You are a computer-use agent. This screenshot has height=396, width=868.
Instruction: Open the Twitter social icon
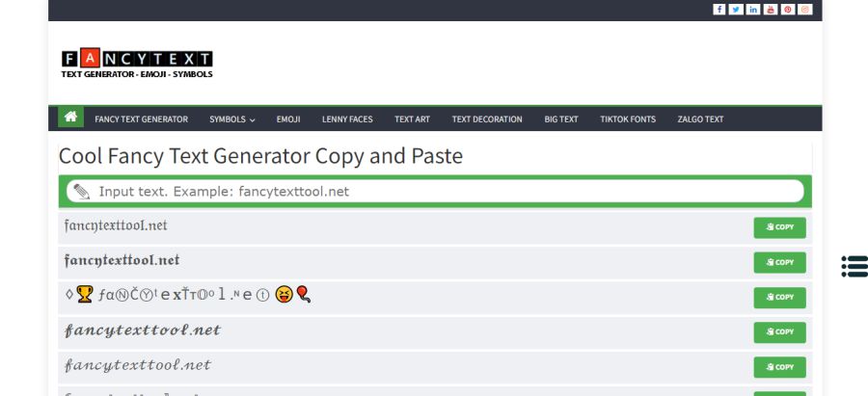[x=736, y=10]
